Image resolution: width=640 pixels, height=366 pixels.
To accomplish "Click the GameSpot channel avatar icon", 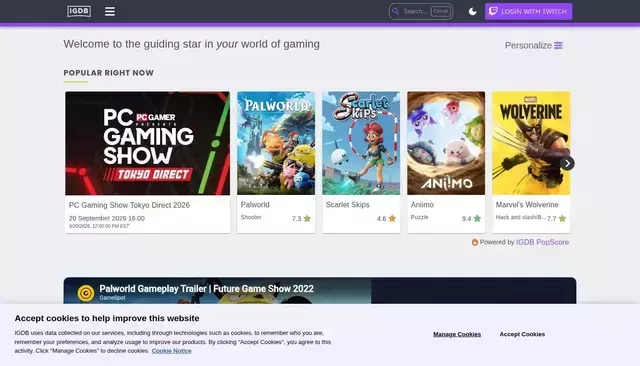I will (86, 293).
